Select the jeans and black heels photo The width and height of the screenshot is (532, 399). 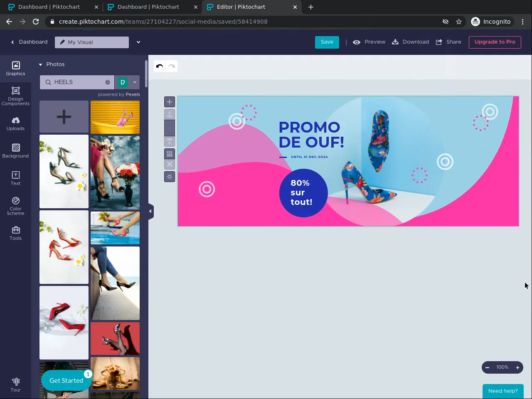tap(115, 283)
